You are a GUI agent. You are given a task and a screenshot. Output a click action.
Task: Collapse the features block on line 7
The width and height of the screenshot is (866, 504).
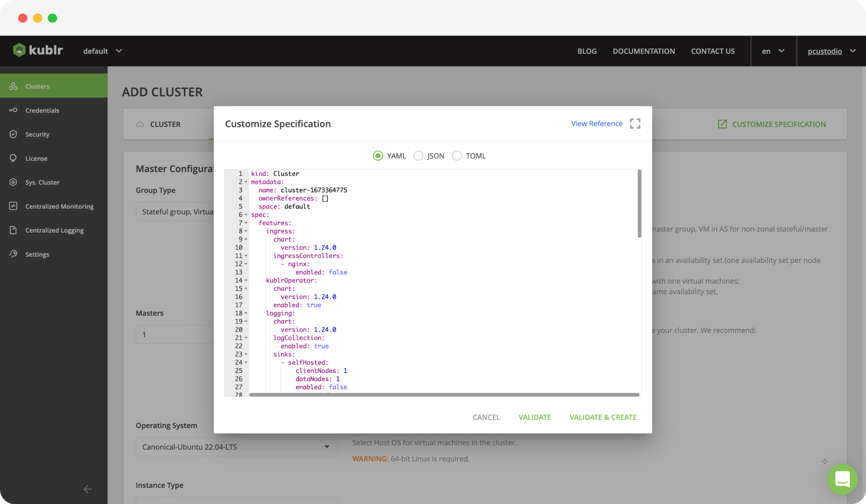[246, 223]
